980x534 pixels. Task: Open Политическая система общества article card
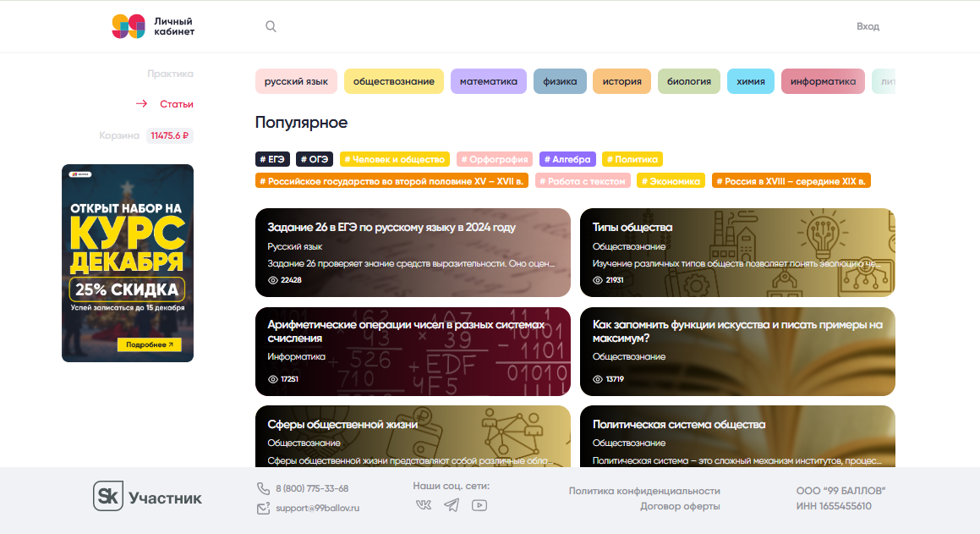tap(737, 437)
